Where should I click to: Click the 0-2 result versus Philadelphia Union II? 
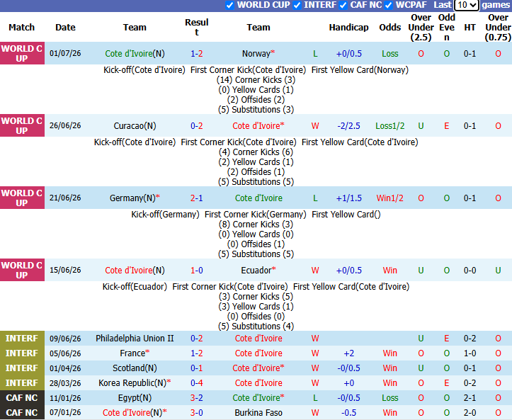197,339
